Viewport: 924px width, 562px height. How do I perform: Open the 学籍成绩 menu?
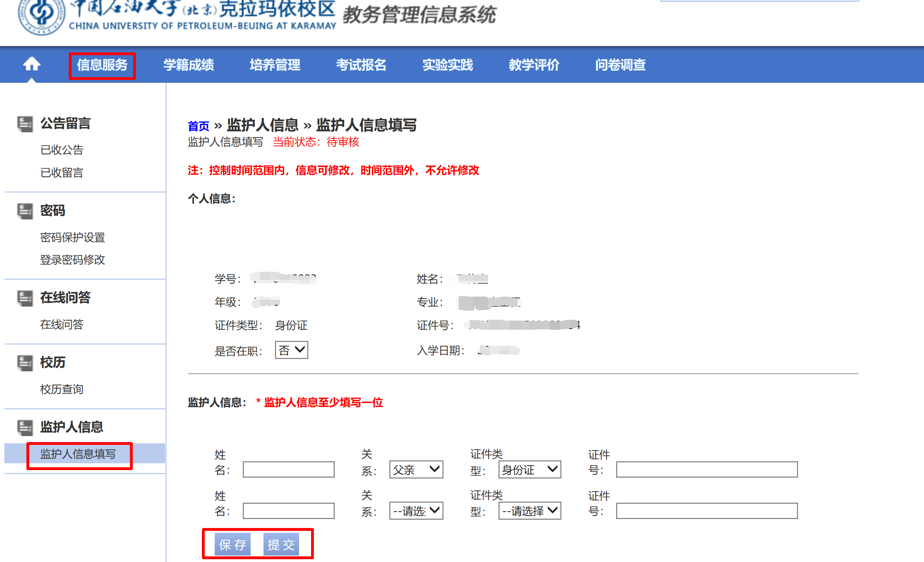coord(189,65)
